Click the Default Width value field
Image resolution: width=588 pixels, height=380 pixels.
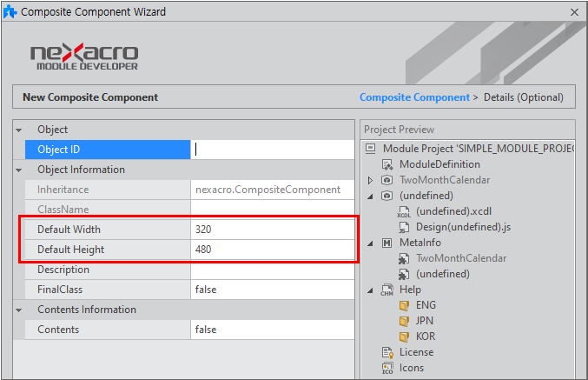pyautogui.click(x=274, y=230)
